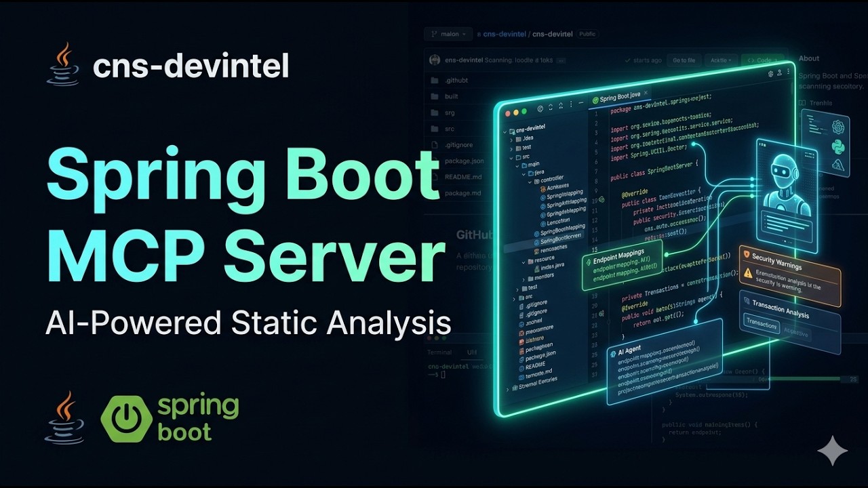This screenshot has height=488, width=868.
Task: Click the robot assistant card
Action: [x=787, y=197]
